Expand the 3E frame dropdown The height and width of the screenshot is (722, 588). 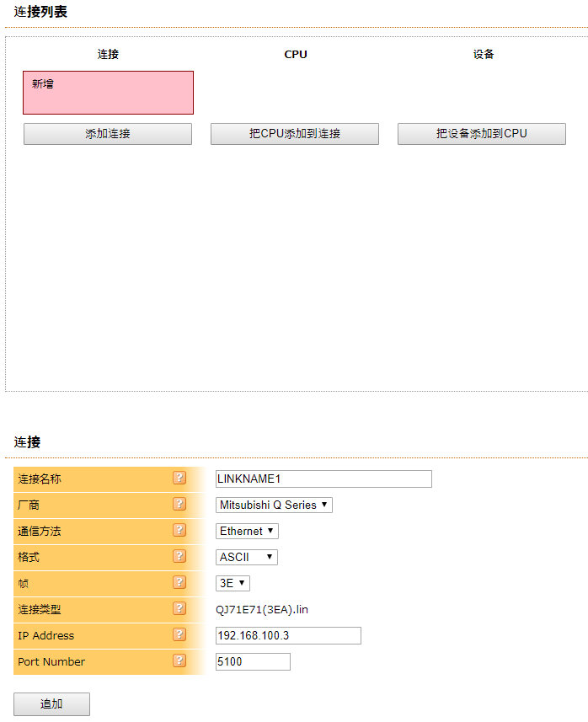[233, 584]
